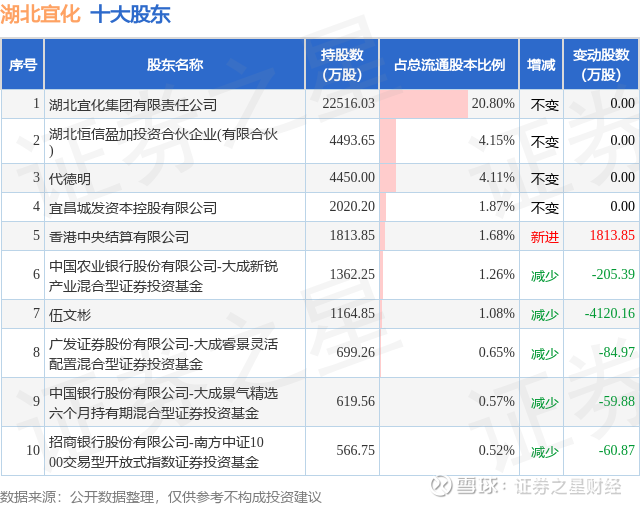Select shareholder 湖北宜化集团有限责任公司
The width and height of the screenshot is (640, 506).
click(x=133, y=105)
